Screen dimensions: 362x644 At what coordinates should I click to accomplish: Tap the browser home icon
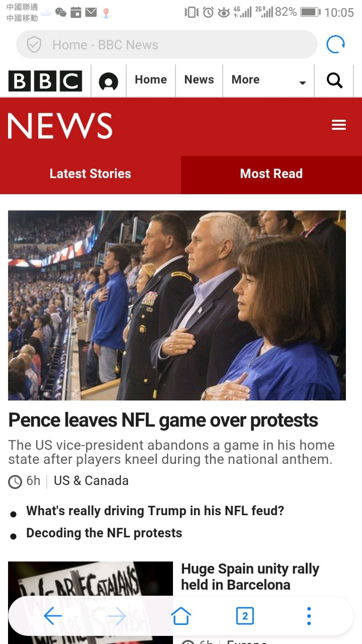(181, 616)
